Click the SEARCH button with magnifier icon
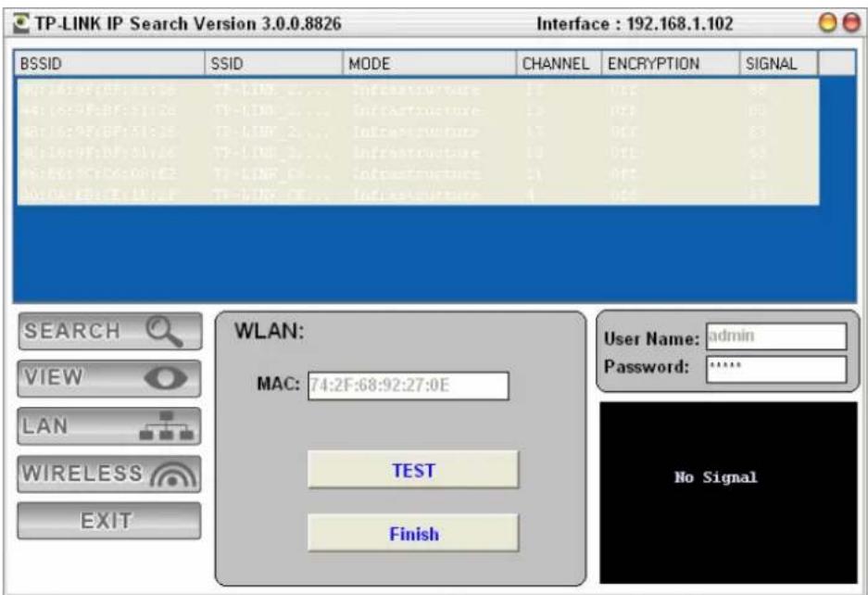Viewport: 868px width, 595px height. [110, 331]
